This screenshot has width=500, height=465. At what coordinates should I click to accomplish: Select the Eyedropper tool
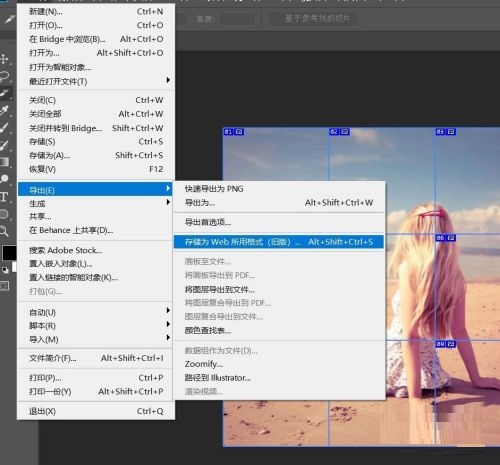[5, 110]
